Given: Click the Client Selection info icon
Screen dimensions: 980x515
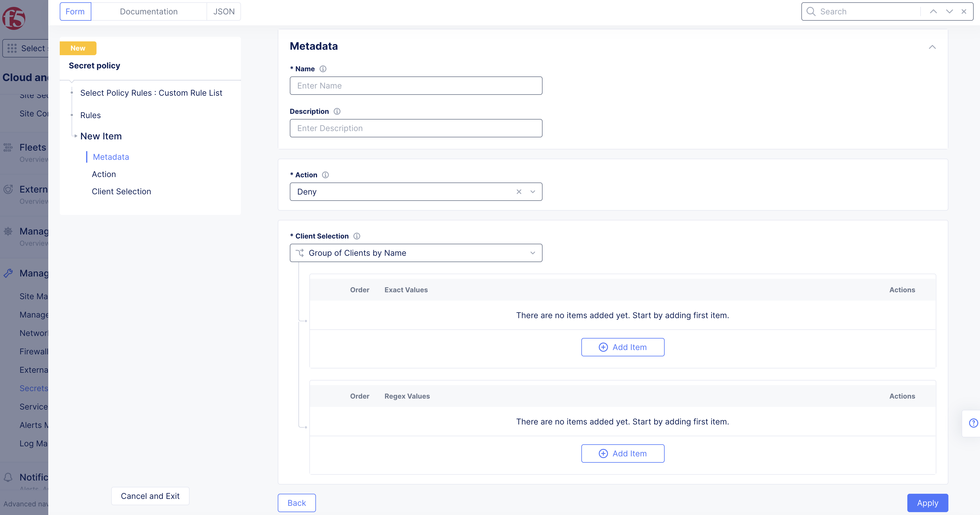Looking at the screenshot, I should (356, 236).
